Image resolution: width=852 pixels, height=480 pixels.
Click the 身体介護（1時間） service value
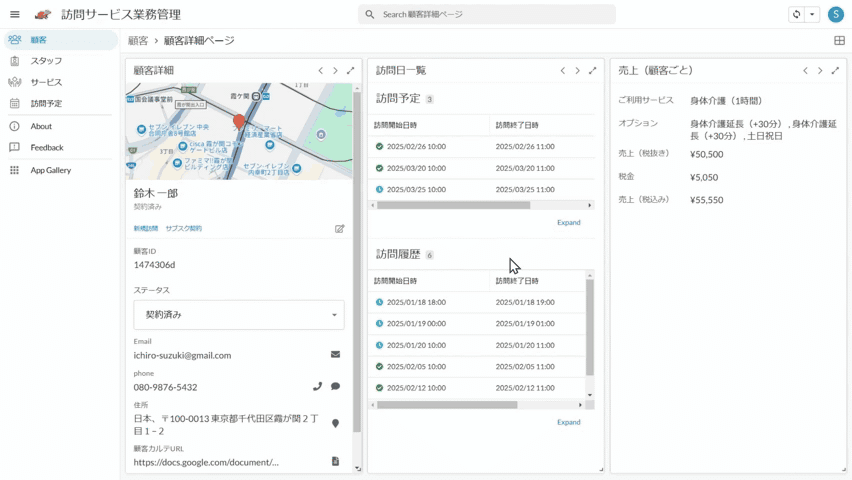pyautogui.click(x=726, y=101)
